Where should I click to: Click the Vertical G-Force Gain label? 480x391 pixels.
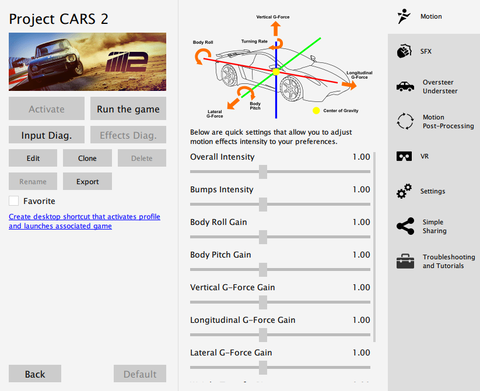click(x=233, y=288)
